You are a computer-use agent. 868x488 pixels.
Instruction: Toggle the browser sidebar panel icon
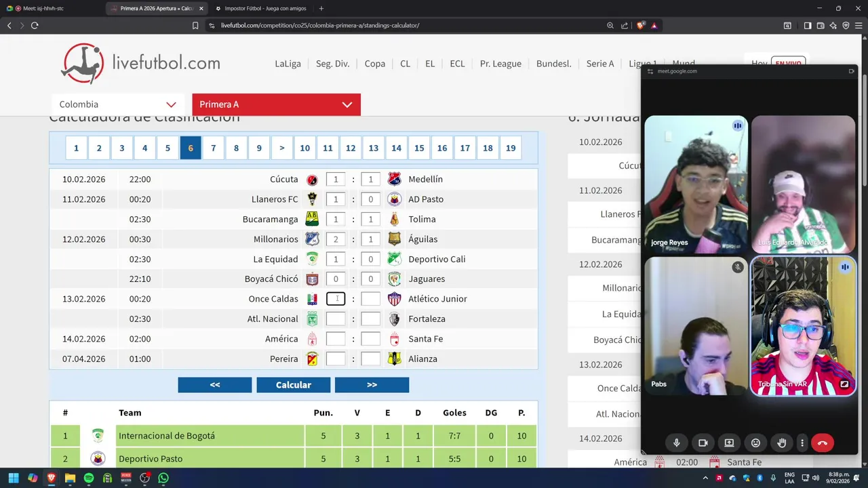point(808,26)
